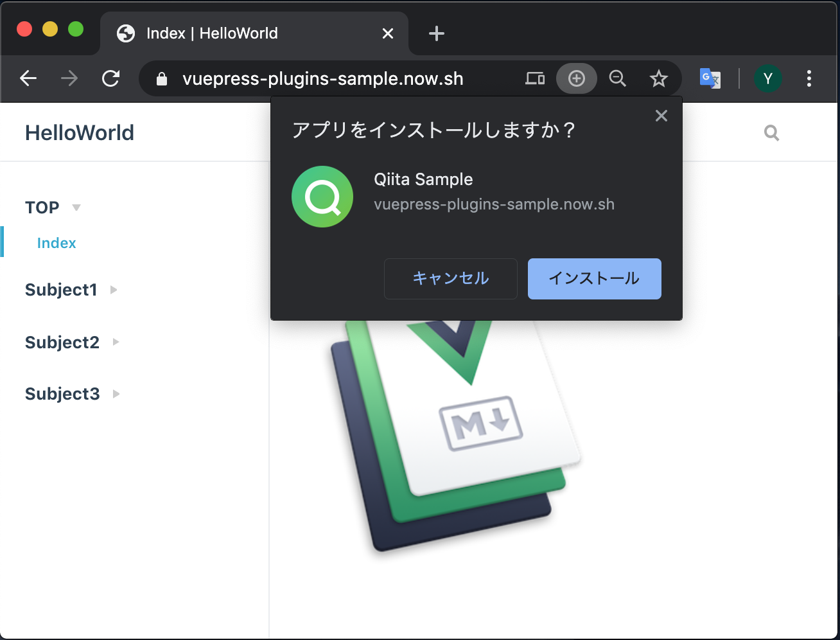
Task: Open the Google Translate extension icon
Action: pos(710,78)
